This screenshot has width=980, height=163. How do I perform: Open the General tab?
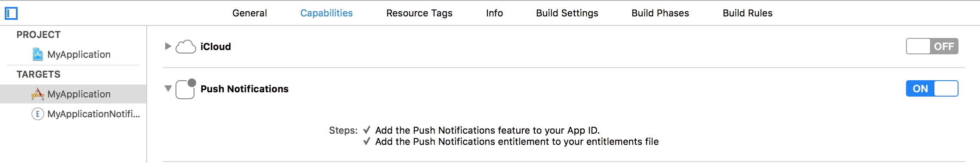250,13
